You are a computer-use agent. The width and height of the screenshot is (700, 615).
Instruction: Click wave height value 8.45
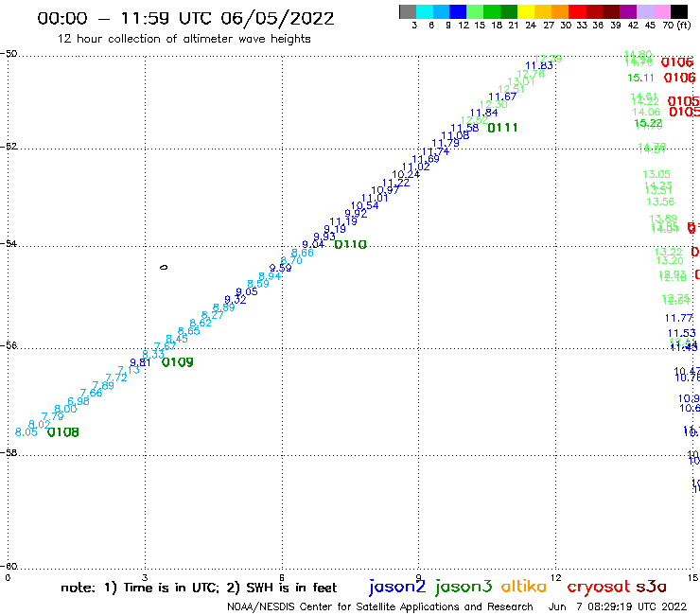tap(177, 339)
